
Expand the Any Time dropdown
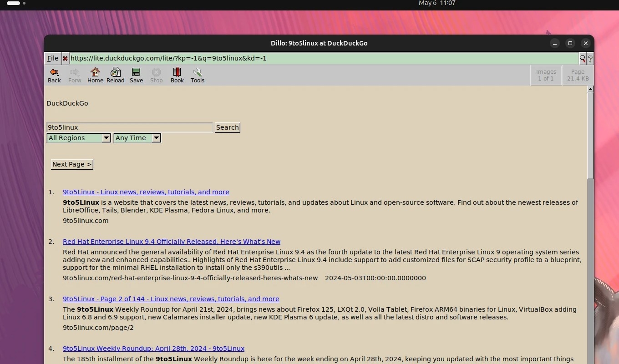[x=137, y=138]
